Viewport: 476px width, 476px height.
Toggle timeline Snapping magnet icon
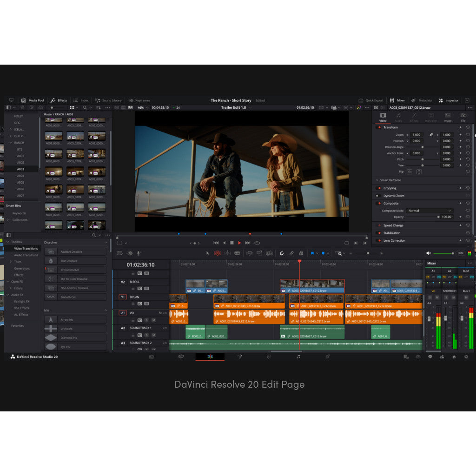[282, 253]
